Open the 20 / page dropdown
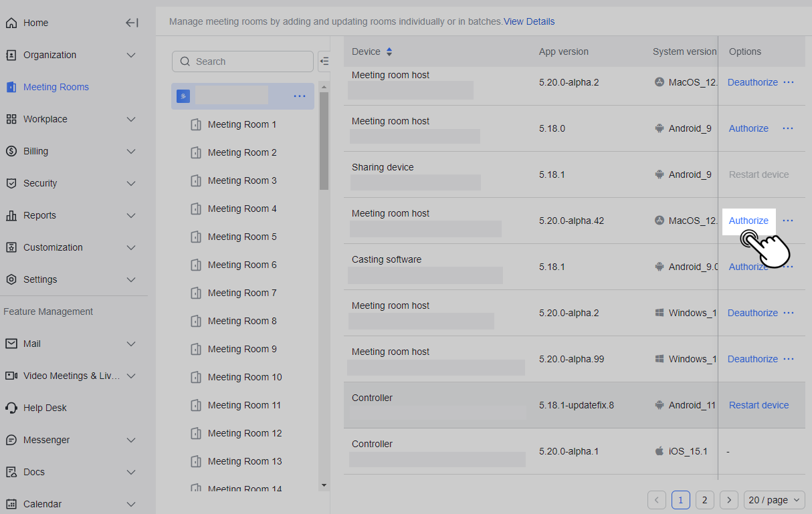This screenshot has width=812, height=514. (x=774, y=499)
